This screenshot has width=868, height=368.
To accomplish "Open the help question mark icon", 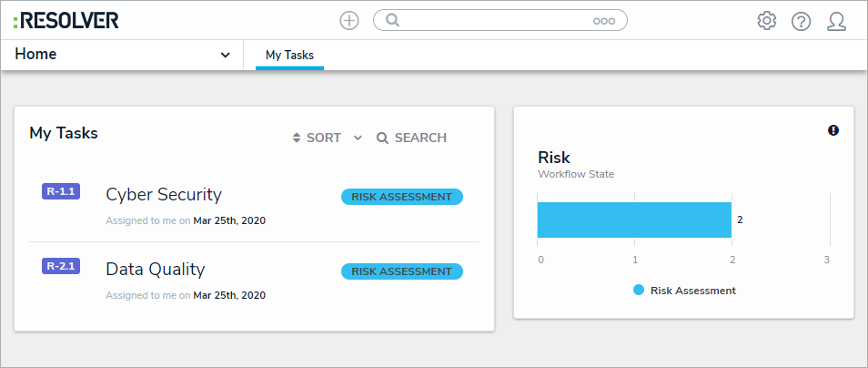I will click(x=801, y=21).
